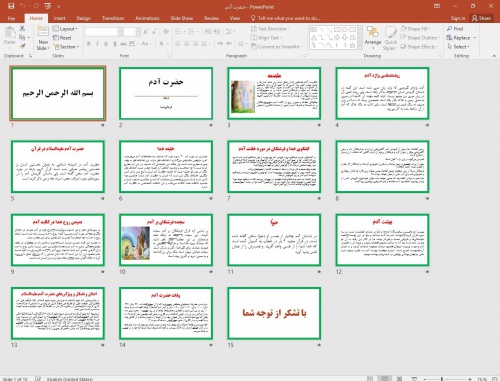This screenshot has width=500, height=381.
Task: Start slide show from beginning icon
Action: pos(48,6)
